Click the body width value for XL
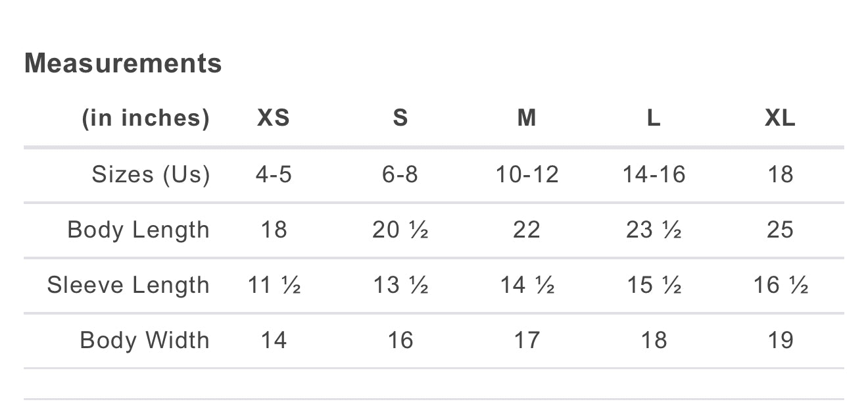Image resolution: width=868 pixels, height=410 pixels. click(x=781, y=340)
